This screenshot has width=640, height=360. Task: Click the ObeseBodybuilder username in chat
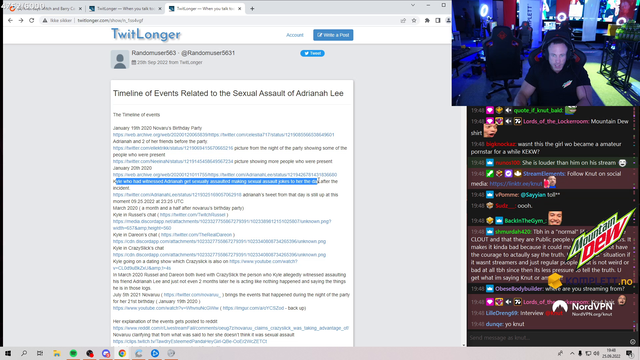click(x=519, y=289)
